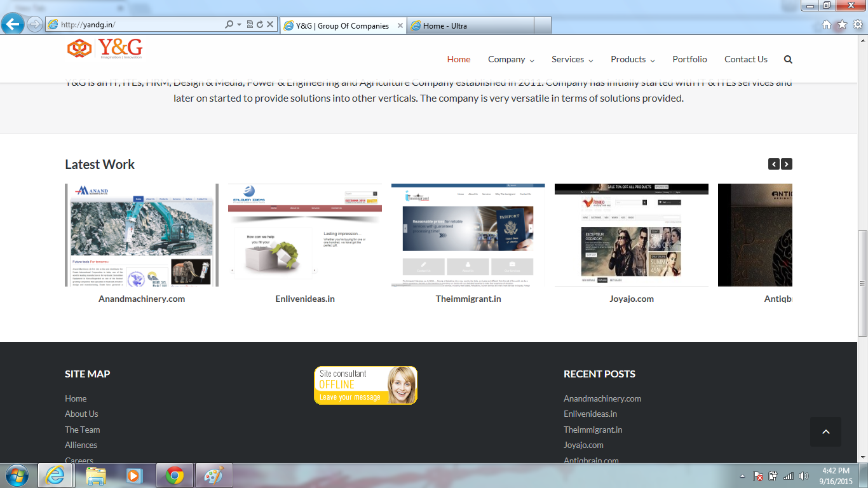The image size is (868, 488).
Task: Open the website search magnifier icon
Action: (788, 59)
